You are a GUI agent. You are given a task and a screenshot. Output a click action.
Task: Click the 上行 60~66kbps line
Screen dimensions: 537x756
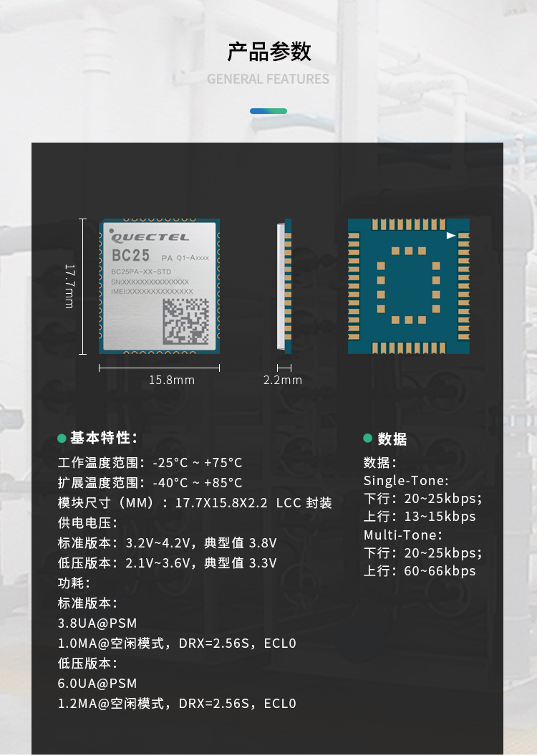pyautogui.click(x=420, y=571)
